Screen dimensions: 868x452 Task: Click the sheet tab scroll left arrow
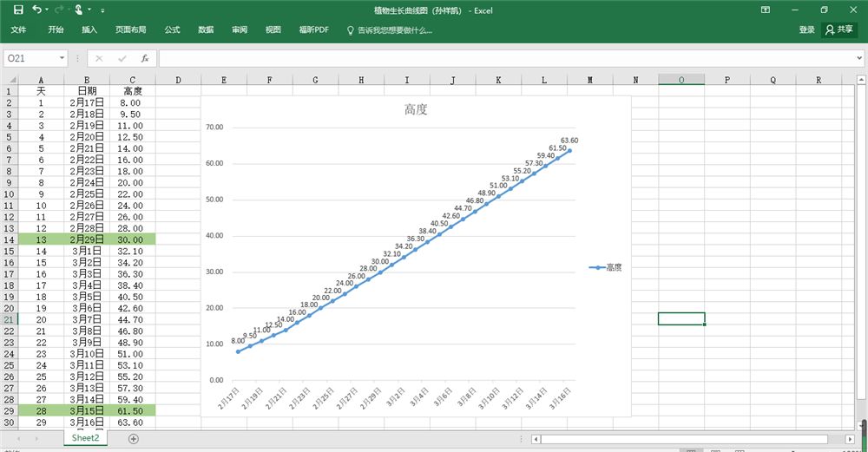pos(18,439)
